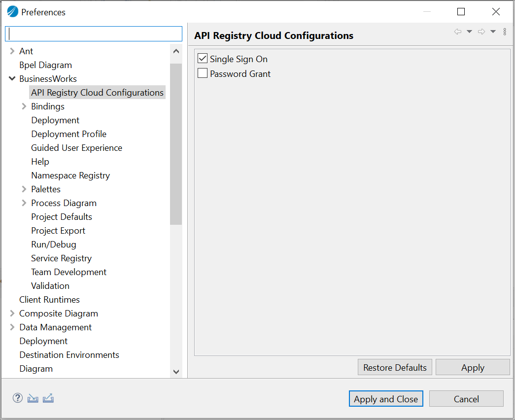This screenshot has height=420, width=515.
Task: Collapse the BusinessWorks tree node
Action: coord(12,78)
